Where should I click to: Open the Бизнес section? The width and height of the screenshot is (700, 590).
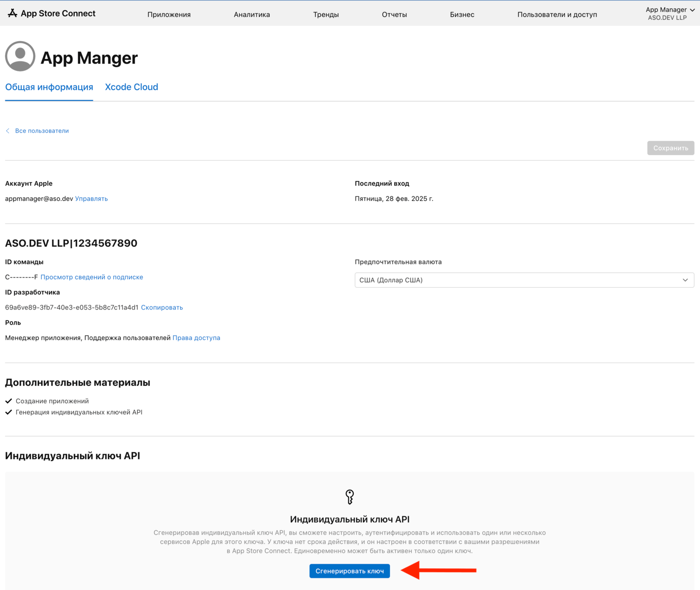click(x=462, y=15)
